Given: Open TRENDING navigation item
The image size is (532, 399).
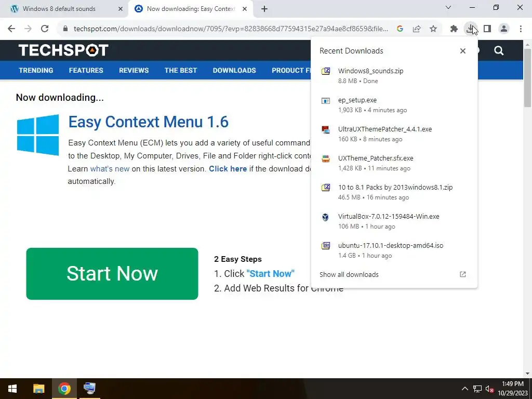Looking at the screenshot, I should pyautogui.click(x=36, y=70).
